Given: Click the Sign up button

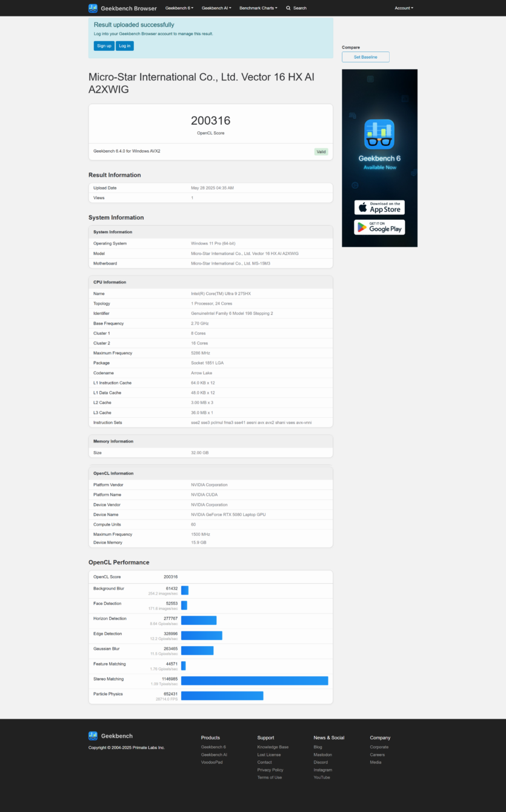Looking at the screenshot, I should coord(104,46).
